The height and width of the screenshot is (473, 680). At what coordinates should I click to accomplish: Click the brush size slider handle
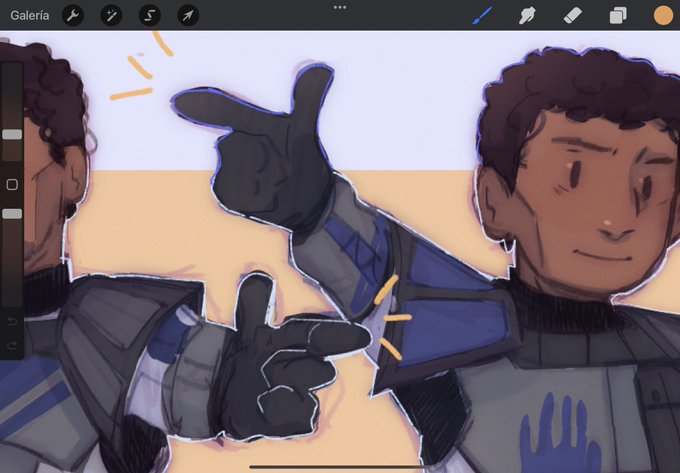click(x=12, y=134)
